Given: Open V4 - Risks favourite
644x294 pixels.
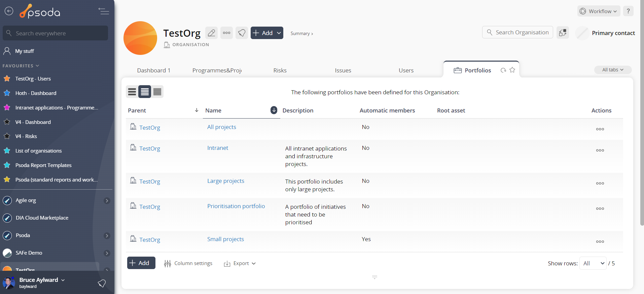Looking at the screenshot, I should (26, 136).
